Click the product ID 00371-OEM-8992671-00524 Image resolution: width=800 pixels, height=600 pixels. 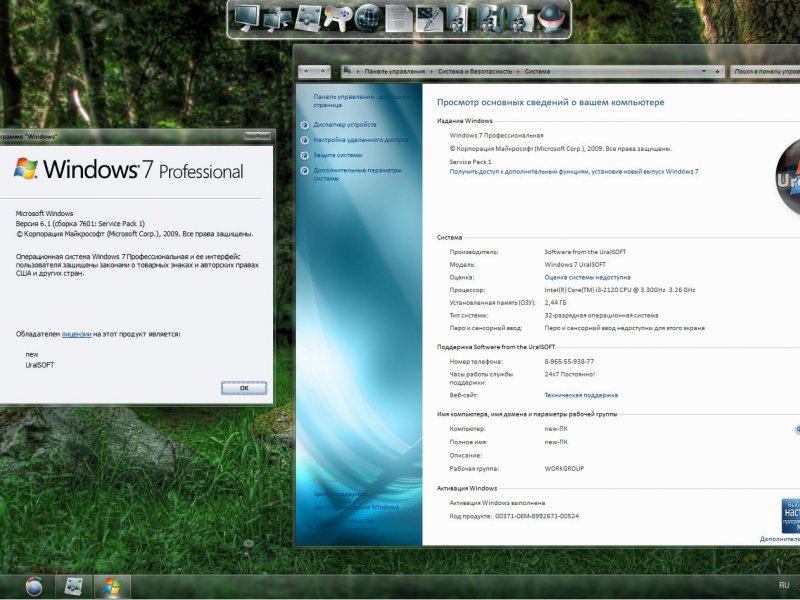point(537,516)
